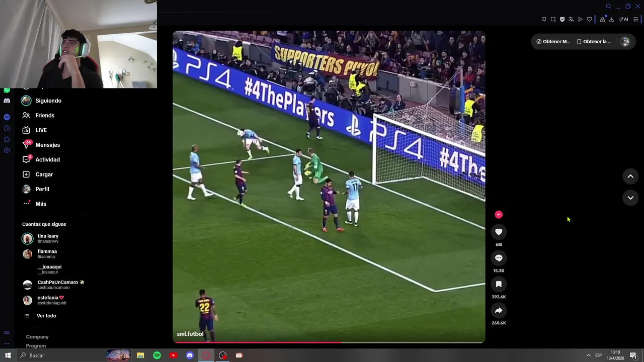Click the pin icon in browser toolbar
The image size is (644, 362).
click(x=544, y=20)
